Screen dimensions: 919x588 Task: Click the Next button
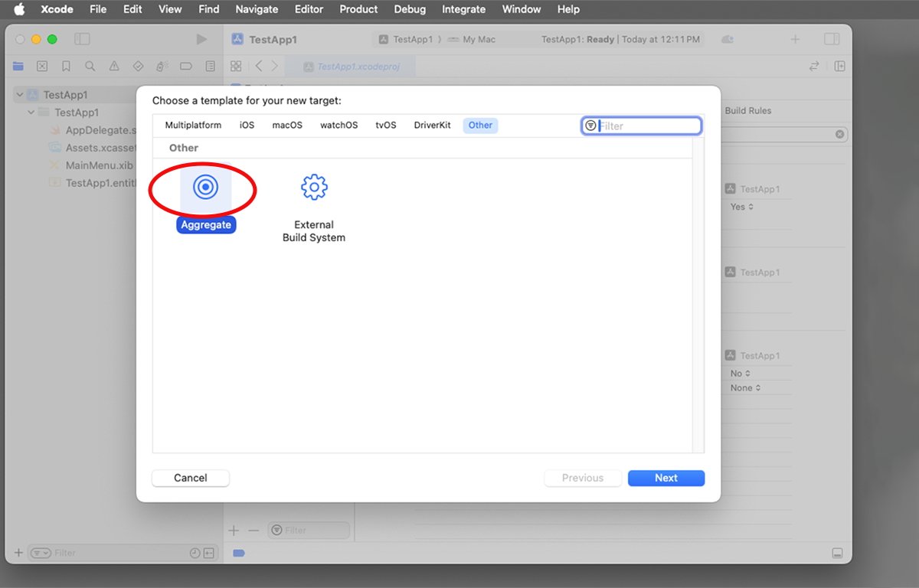[x=666, y=478]
